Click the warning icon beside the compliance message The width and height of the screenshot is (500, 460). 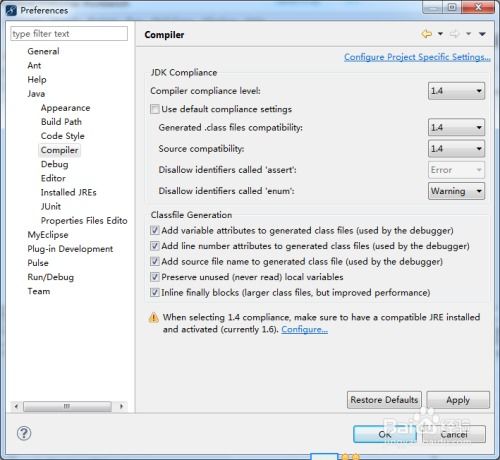click(153, 318)
